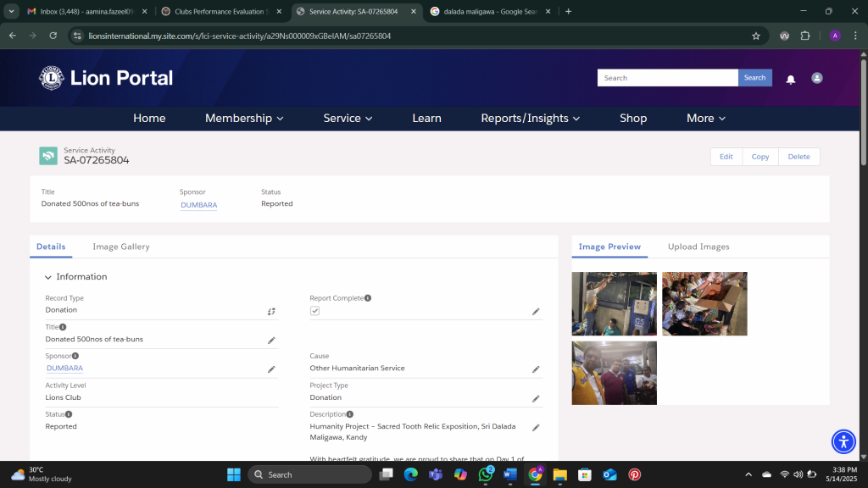Show info tooltip next to Title label
868x488 pixels.
(63, 327)
